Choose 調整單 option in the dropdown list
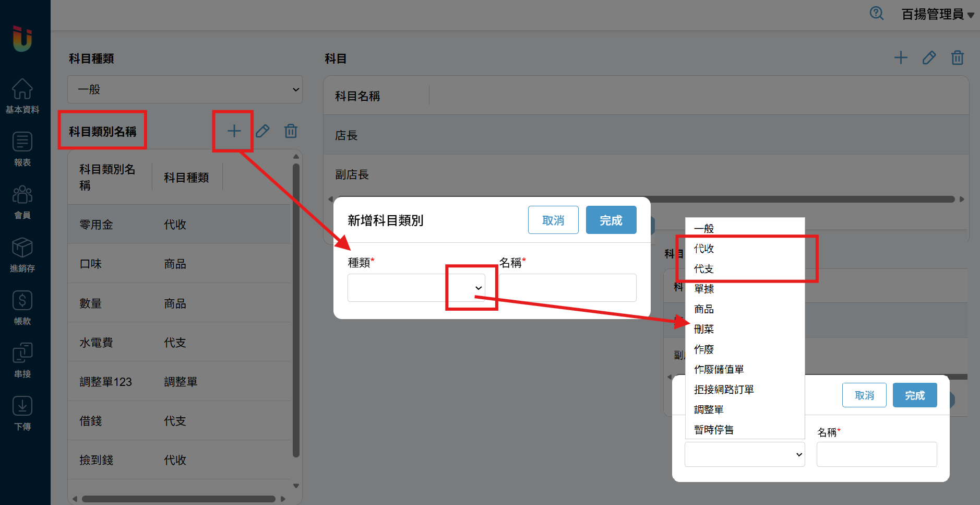The image size is (980, 505). [709, 409]
